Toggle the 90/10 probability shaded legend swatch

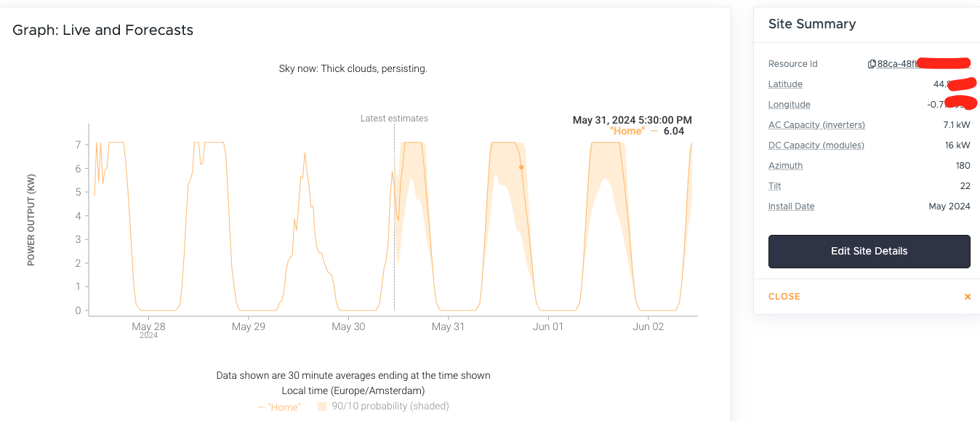point(322,406)
